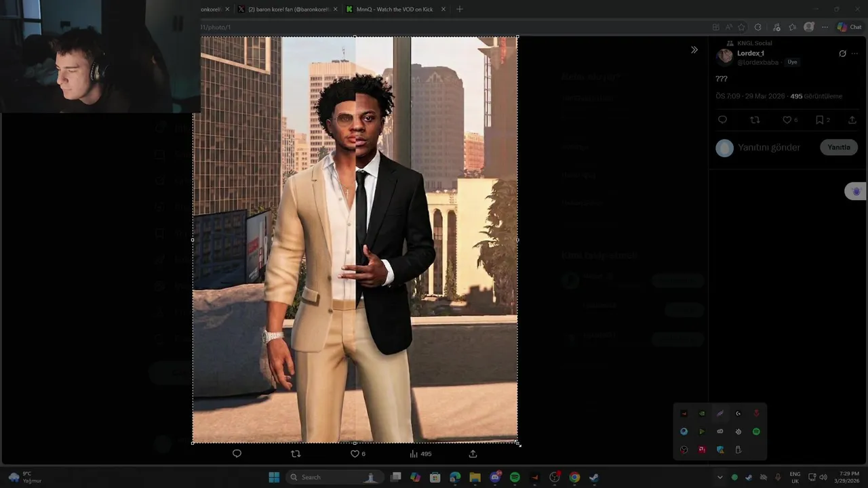The height and width of the screenshot is (488, 868).
Task: Open the browser Favorites list
Action: tap(792, 27)
